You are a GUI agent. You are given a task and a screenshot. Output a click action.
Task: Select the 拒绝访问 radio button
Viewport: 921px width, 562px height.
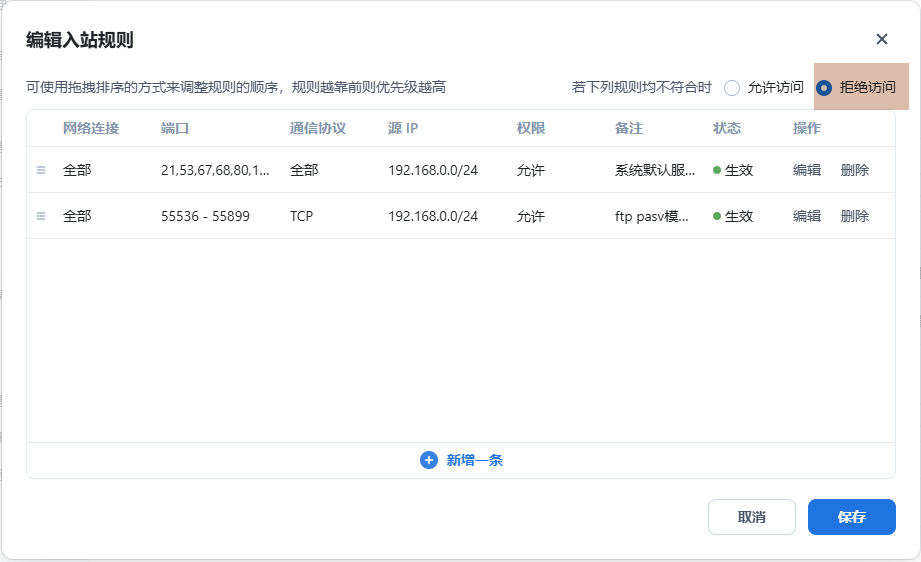coord(824,88)
